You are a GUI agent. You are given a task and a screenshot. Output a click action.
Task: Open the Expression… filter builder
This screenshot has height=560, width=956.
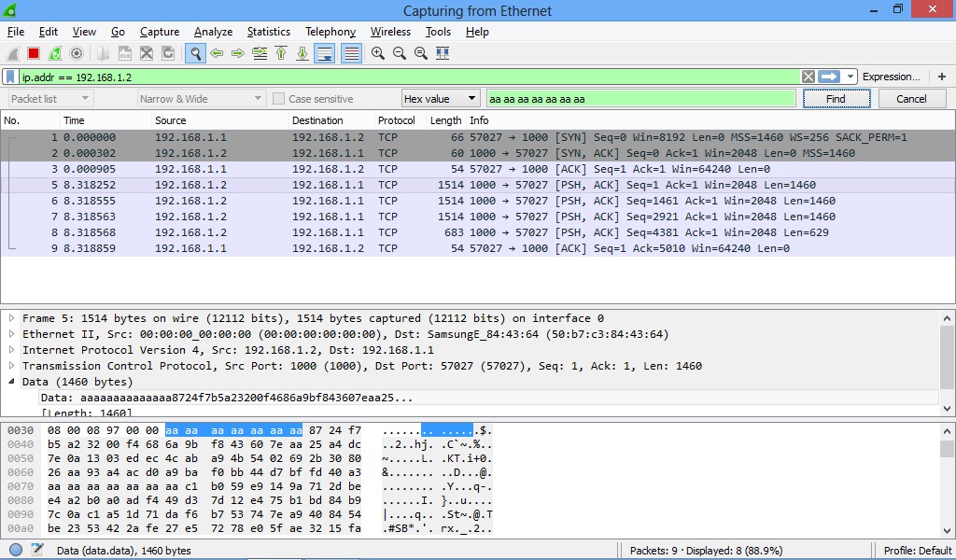tap(892, 77)
